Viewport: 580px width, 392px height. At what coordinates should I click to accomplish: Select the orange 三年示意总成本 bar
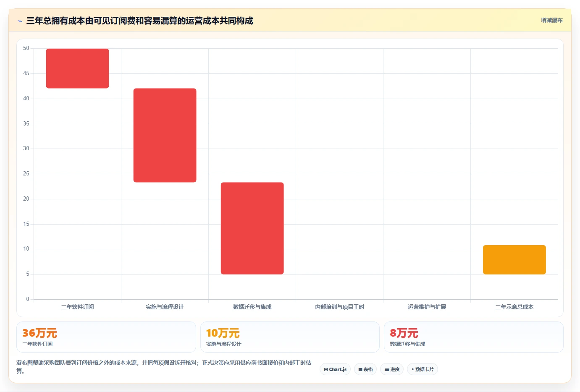tap(514, 260)
